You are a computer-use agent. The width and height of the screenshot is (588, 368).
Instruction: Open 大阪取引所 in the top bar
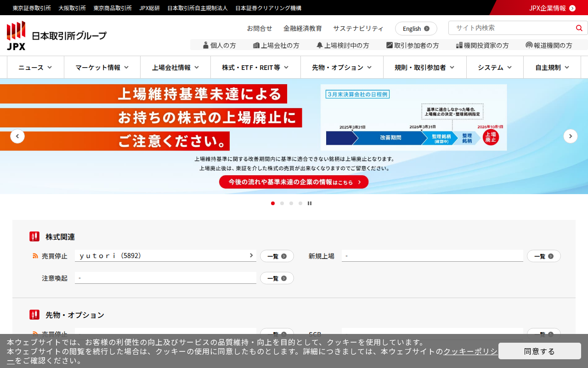[x=72, y=8]
